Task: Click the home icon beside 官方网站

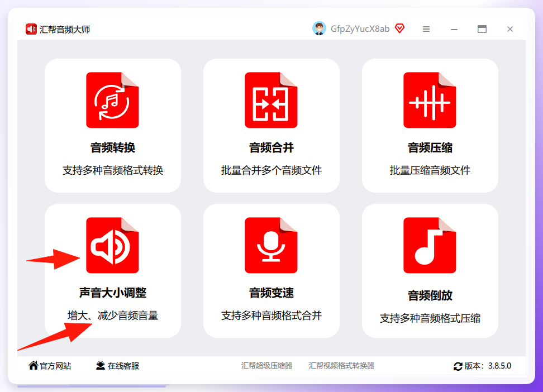Action: 34,365
